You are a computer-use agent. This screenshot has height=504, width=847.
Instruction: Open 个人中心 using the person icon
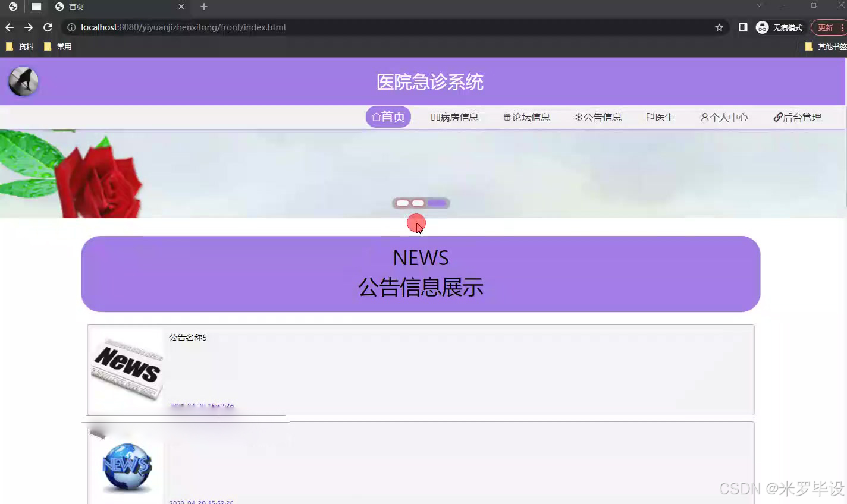click(705, 117)
